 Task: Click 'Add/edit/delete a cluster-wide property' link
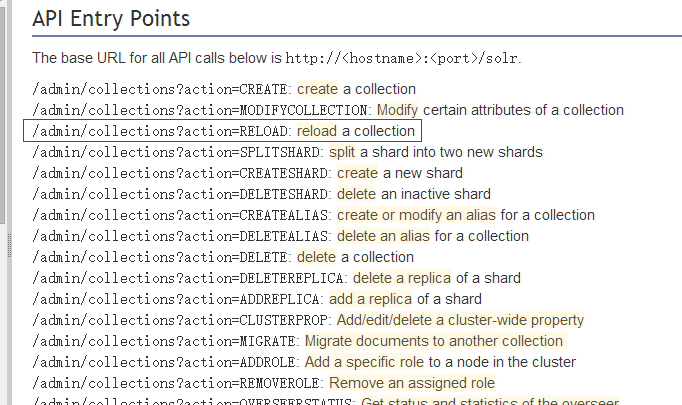(x=460, y=320)
